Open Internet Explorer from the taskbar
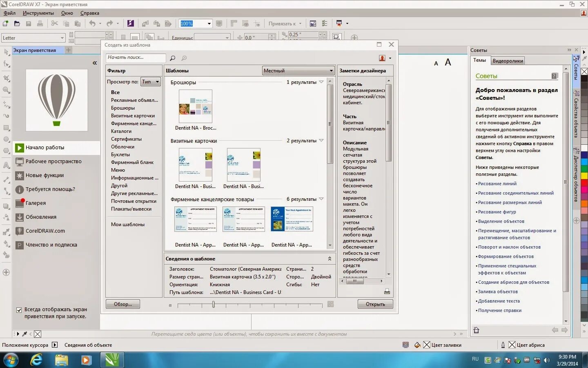Viewport: 588px width, 368px height. (x=36, y=360)
